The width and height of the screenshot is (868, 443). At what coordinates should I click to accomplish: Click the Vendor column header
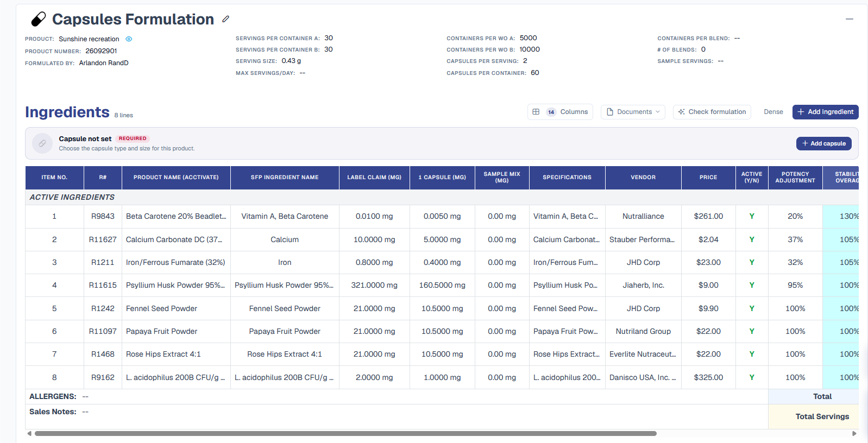(x=643, y=178)
